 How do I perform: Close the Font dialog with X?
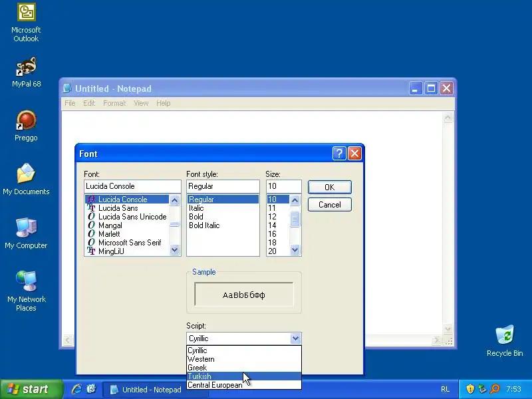(354, 154)
